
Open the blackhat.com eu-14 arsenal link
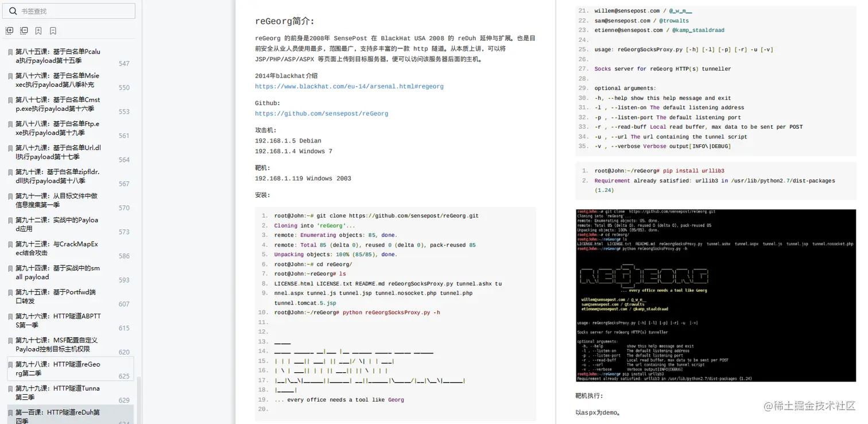click(x=349, y=87)
